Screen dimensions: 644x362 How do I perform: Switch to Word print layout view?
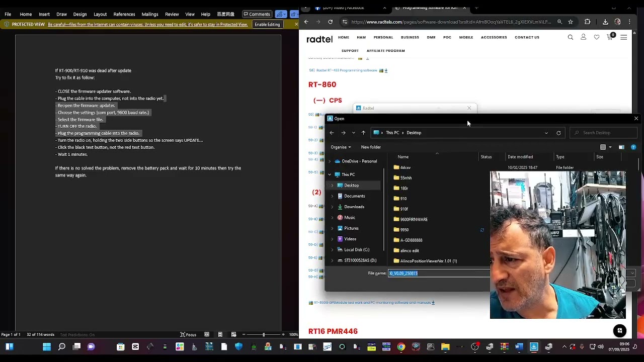point(220,334)
